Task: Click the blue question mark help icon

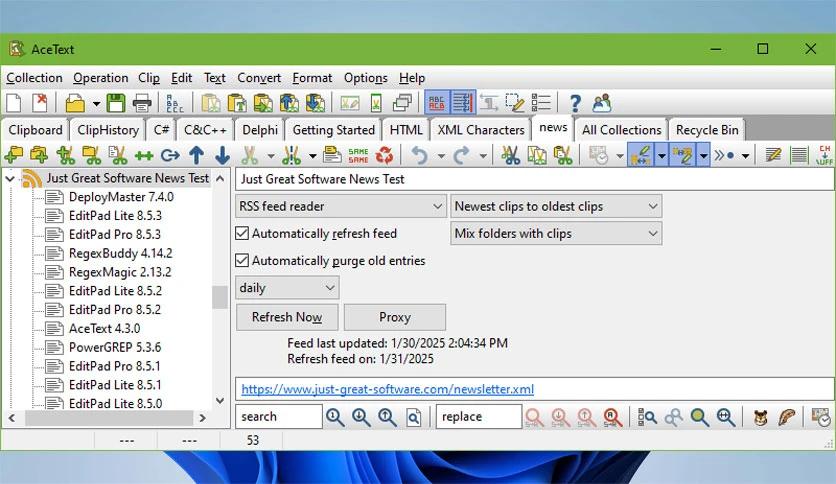Action: pyautogui.click(x=575, y=103)
